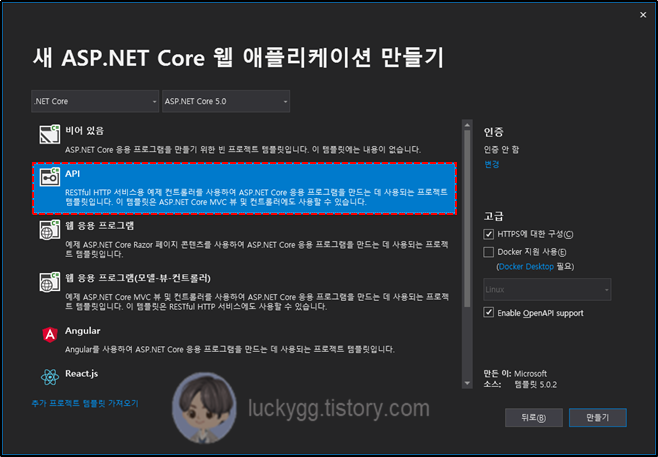
Task: Select the empty template icon for 비어 있음
Action: tap(50, 134)
